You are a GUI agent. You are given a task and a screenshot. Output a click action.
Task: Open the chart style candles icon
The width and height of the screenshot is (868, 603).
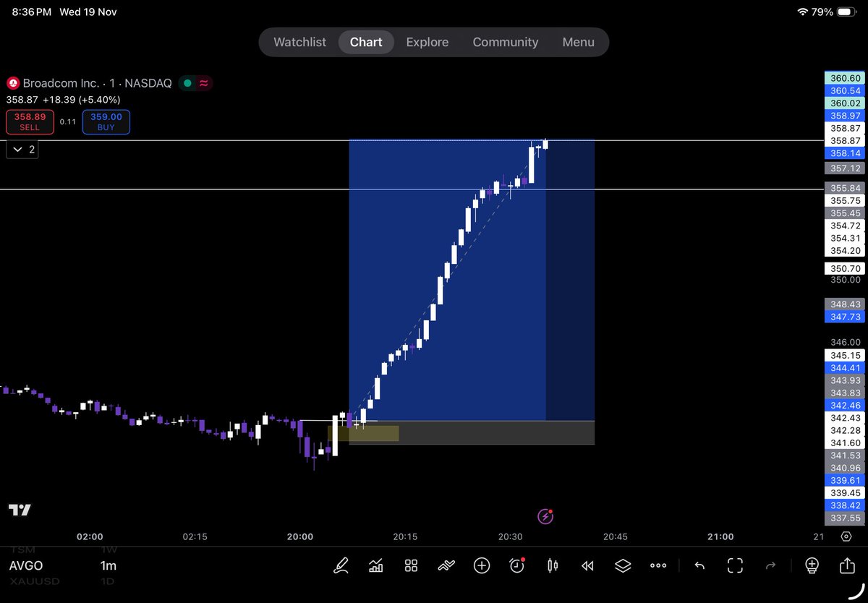[x=552, y=565]
